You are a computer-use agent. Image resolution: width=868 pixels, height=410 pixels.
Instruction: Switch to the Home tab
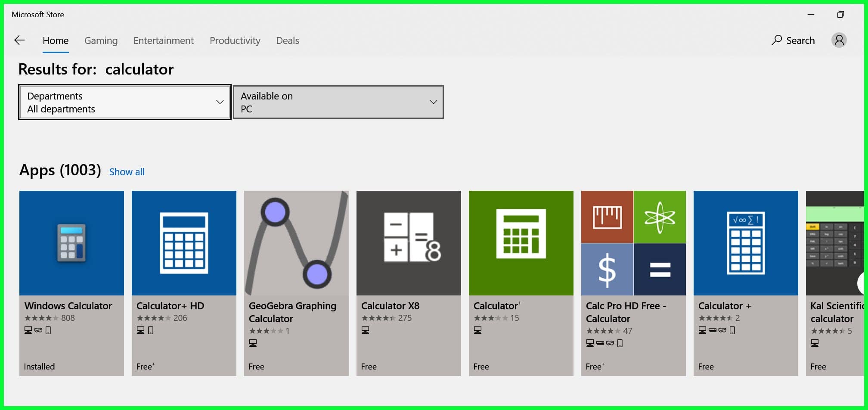56,40
